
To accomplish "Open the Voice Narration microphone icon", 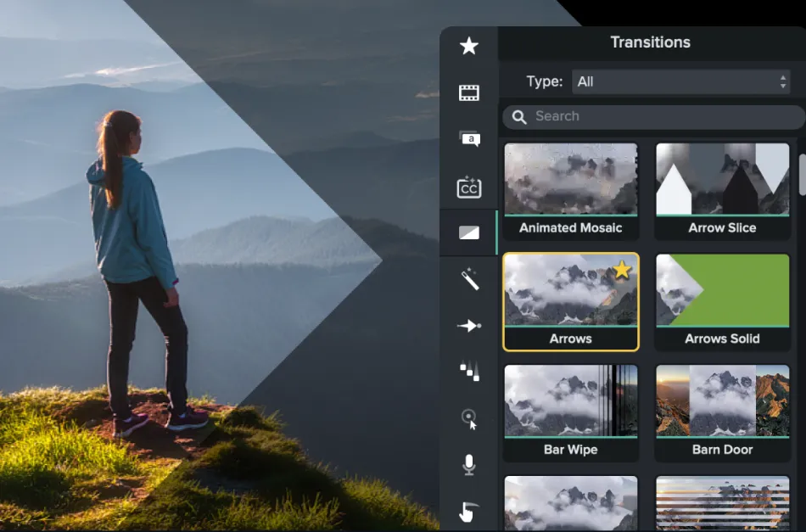I will point(468,464).
